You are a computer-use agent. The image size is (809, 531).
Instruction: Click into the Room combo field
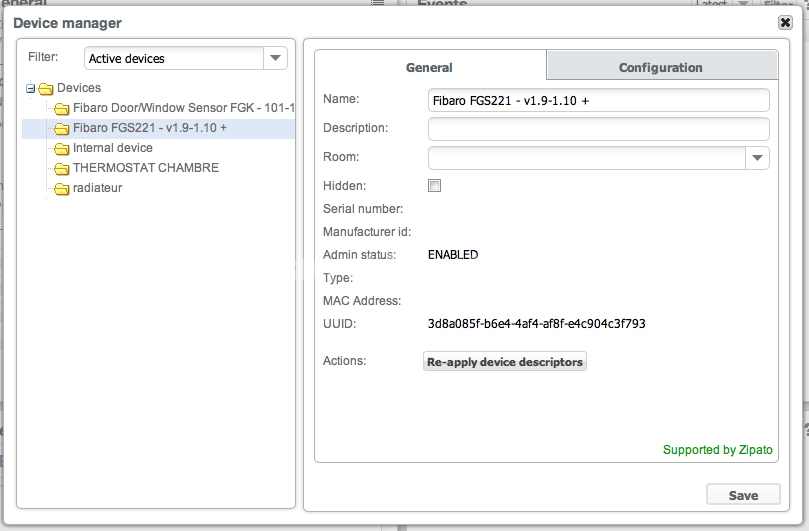(587, 158)
